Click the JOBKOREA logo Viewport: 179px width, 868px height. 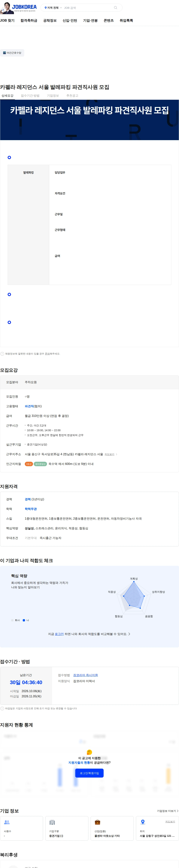[x=24, y=7]
